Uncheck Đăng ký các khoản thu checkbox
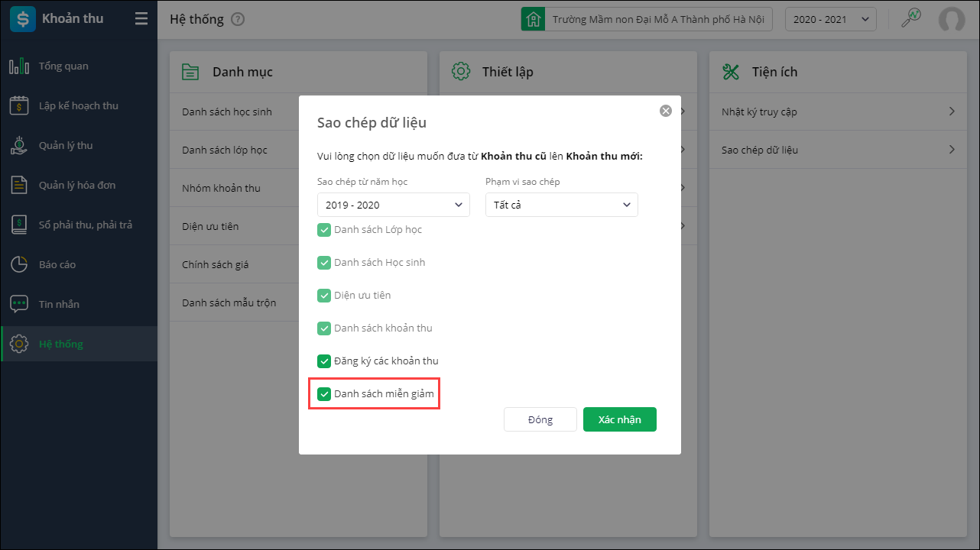The width and height of the screenshot is (980, 550). pos(324,361)
